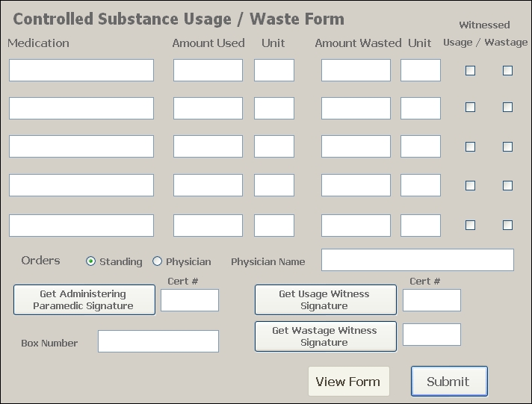Choose the Physician orders radio button
The height and width of the screenshot is (404, 532).
point(157,261)
